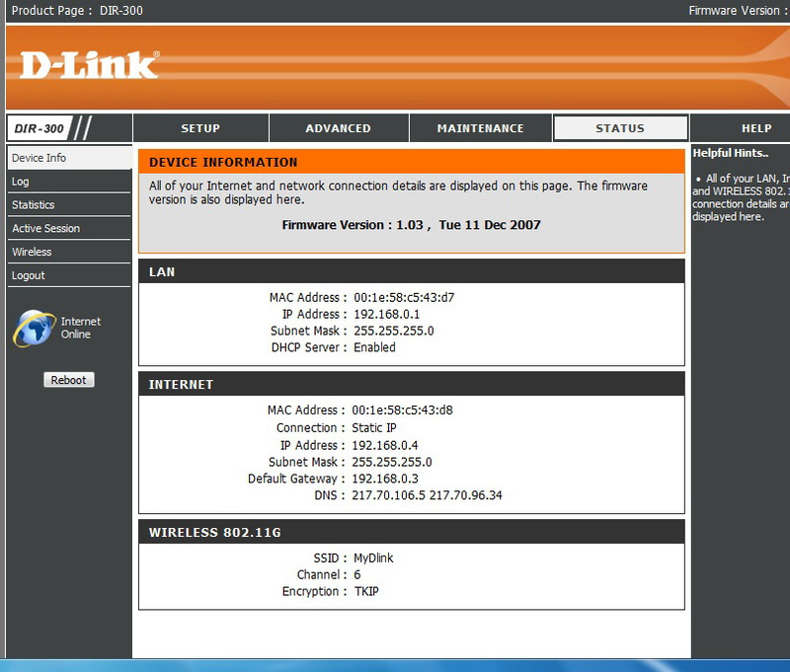
Task: Click LAN IP address 192.168.0.1
Action: coord(386,314)
